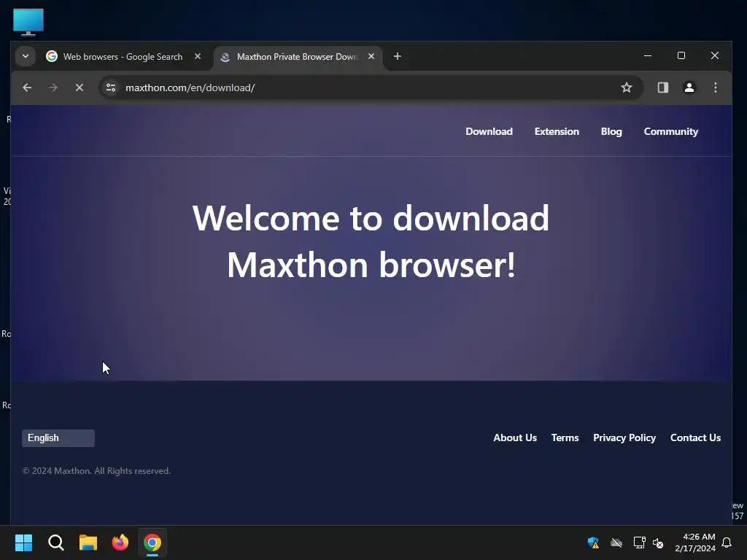Click the OneDrive tray icon

(x=616, y=542)
